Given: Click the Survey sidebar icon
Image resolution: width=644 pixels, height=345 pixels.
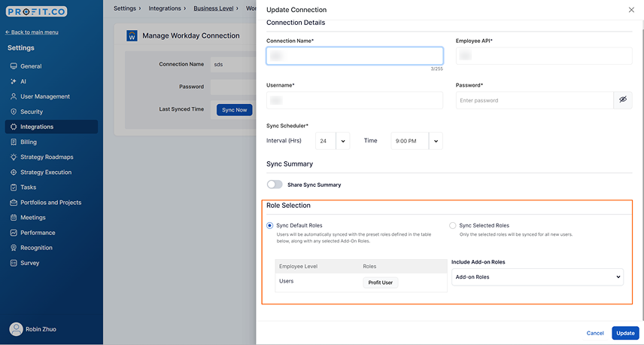Looking at the screenshot, I should [x=14, y=263].
